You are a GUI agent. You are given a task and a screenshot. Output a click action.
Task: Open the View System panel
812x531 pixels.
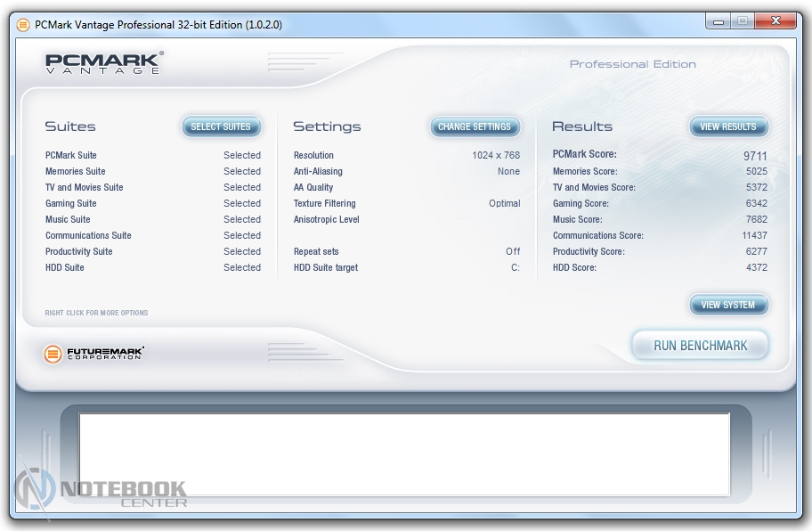pos(727,306)
